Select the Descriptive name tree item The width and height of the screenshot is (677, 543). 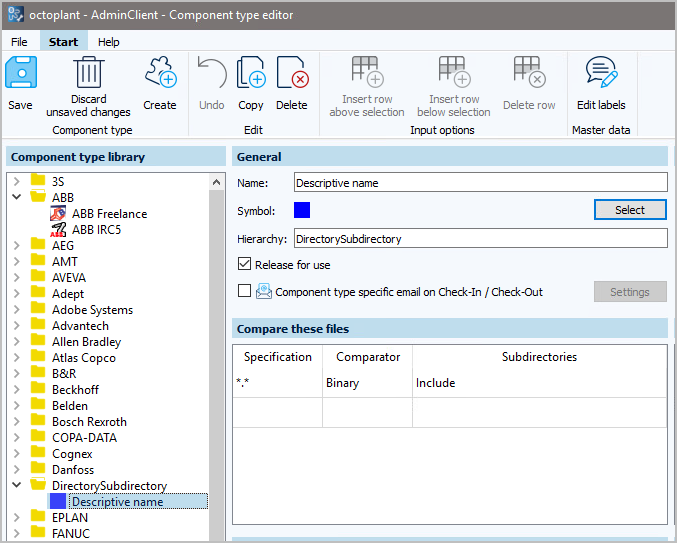pyautogui.click(x=138, y=501)
